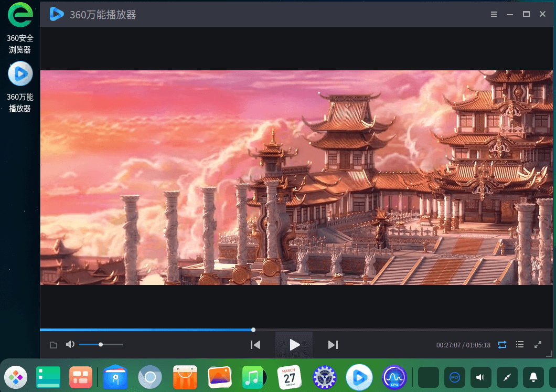Play the paused video
556x392 pixels.
[294, 345]
